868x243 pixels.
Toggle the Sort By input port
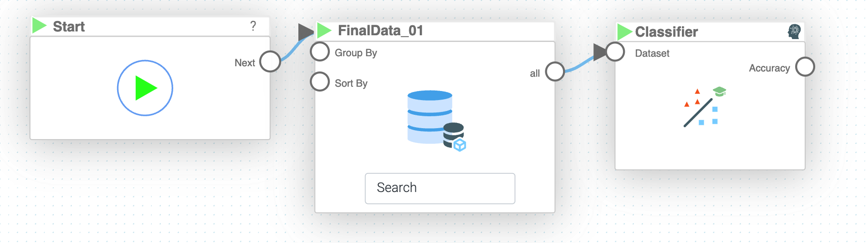[x=320, y=82]
